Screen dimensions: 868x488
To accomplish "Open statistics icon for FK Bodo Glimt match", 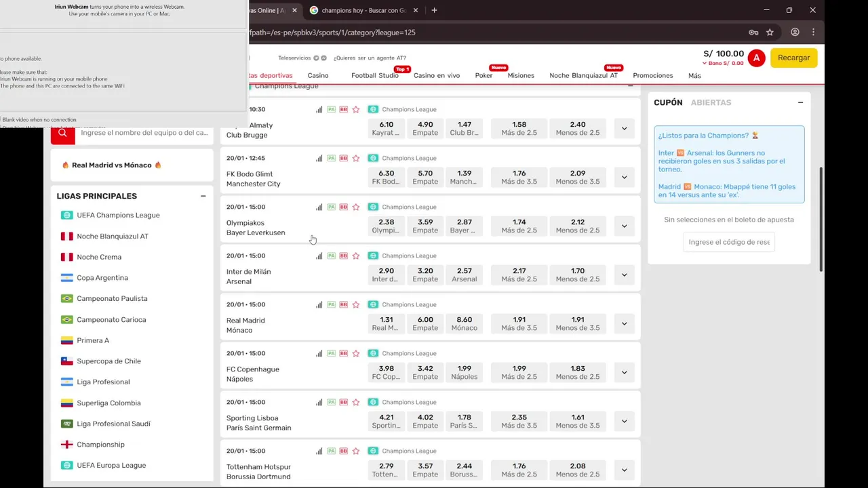I will 319,159.
